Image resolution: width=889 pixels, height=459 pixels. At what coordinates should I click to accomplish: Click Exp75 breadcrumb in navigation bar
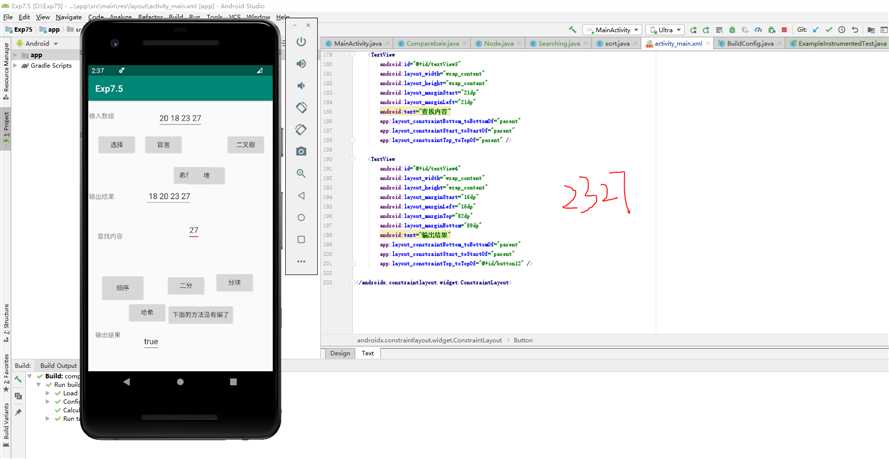(x=18, y=29)
